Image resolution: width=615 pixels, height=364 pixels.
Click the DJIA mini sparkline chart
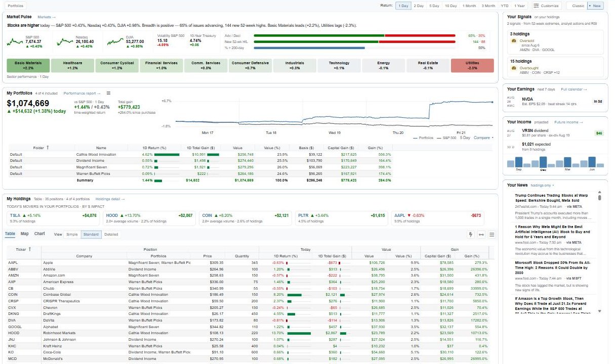(x=115, y=41)
